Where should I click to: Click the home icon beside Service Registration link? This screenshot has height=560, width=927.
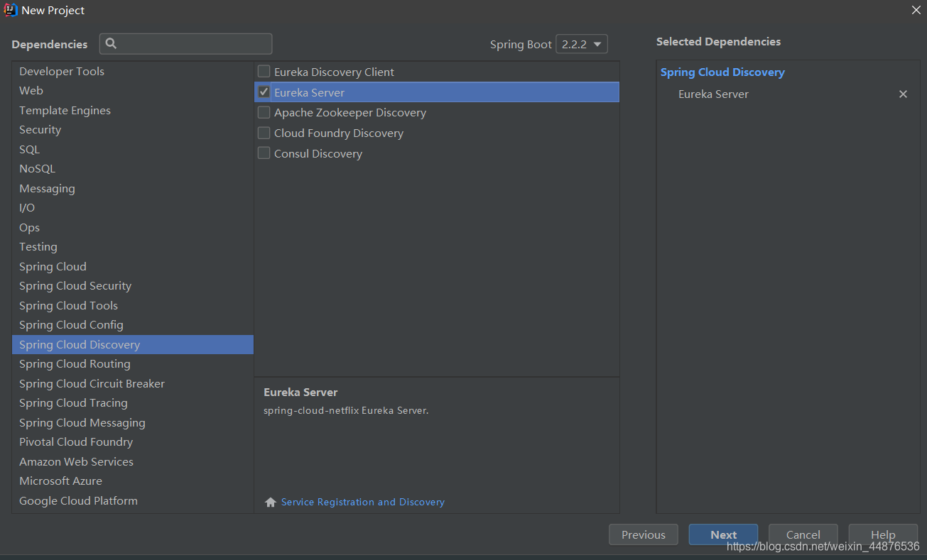click(x=271, y=502)
